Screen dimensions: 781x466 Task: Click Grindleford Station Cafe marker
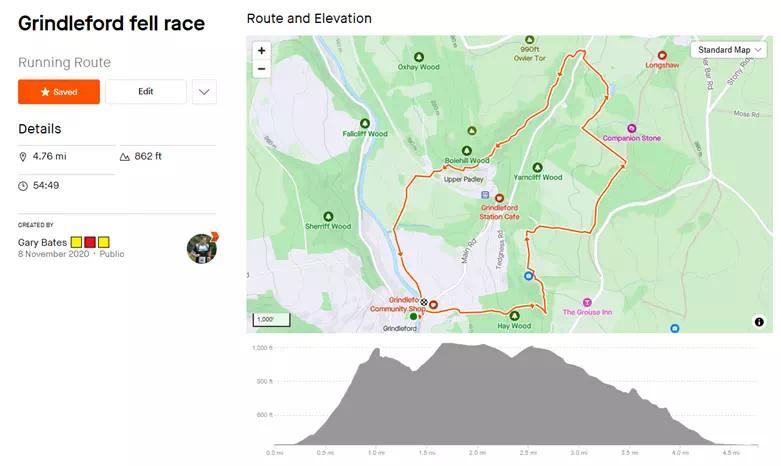click(x=499, y=198)
